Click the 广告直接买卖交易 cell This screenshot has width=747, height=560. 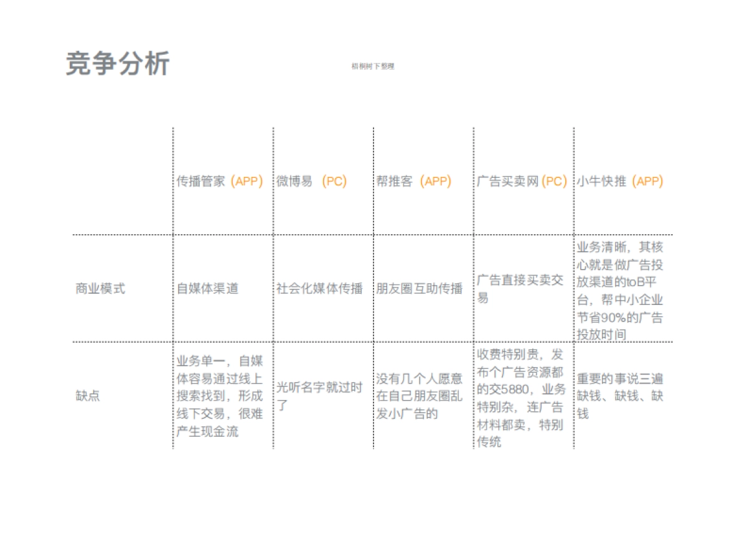520,288
